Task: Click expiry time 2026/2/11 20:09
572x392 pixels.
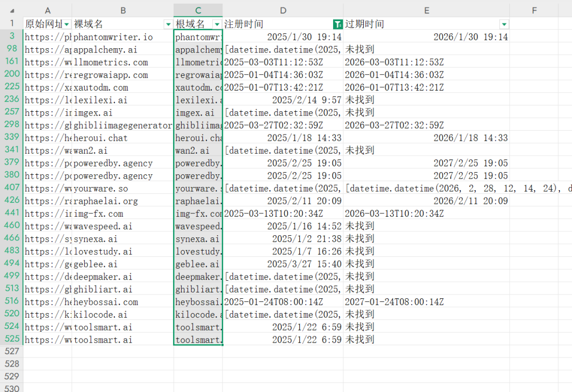Action: point(426,201)
